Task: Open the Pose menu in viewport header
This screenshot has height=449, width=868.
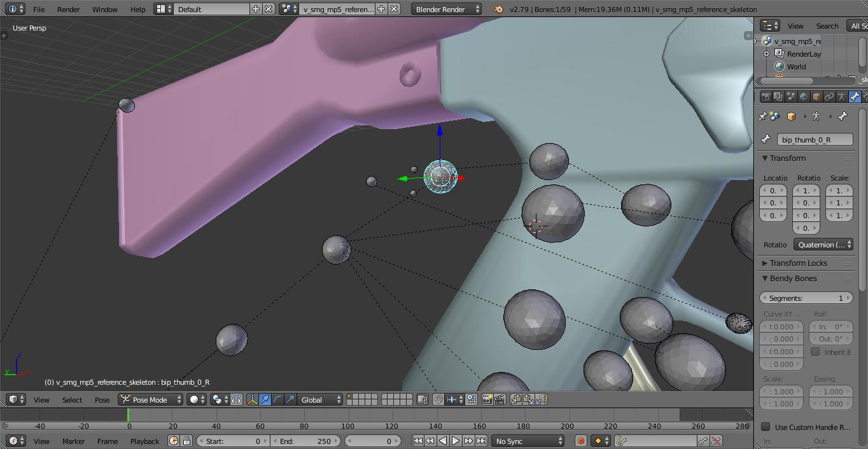Action: point(102,399)
